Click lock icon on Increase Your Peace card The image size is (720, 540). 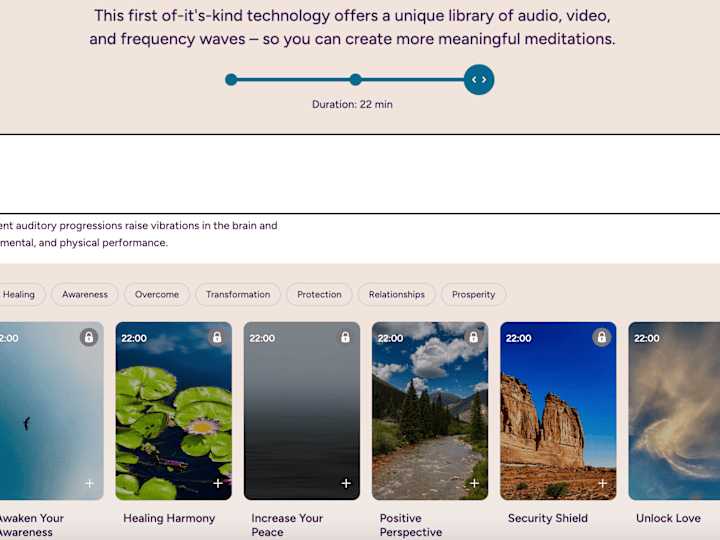[345, 337]
